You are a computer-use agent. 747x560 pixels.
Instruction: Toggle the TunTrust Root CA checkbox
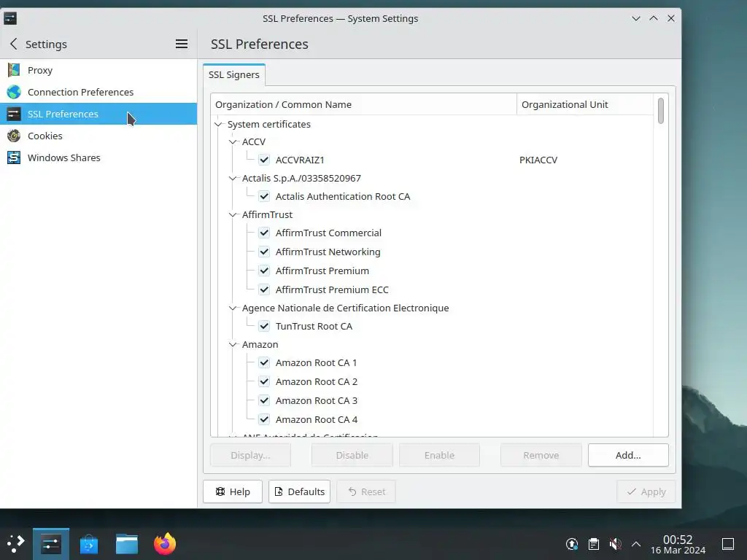[x=264, y=326]
